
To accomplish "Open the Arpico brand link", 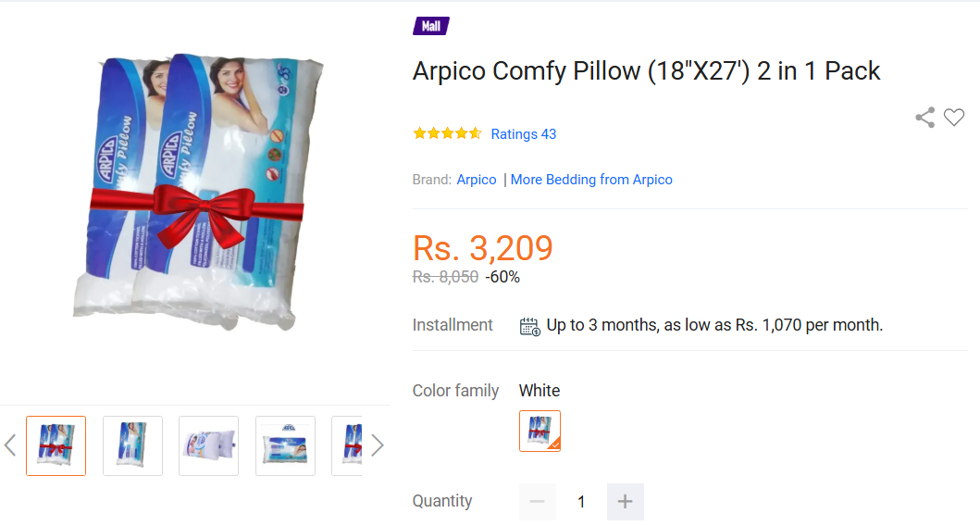I will [x=477, y=180].
